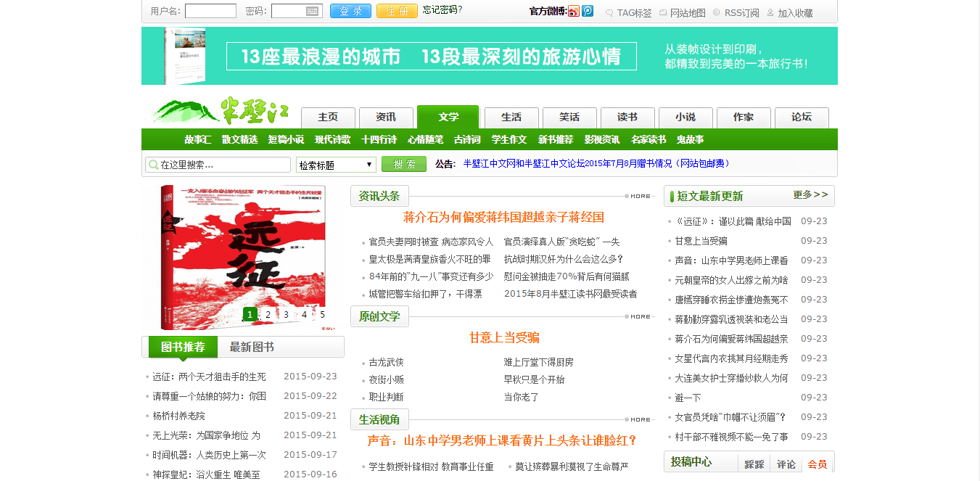The image size is (980, 481).
Task: Open 鬼故事 in green submenu
Action: 691,139
